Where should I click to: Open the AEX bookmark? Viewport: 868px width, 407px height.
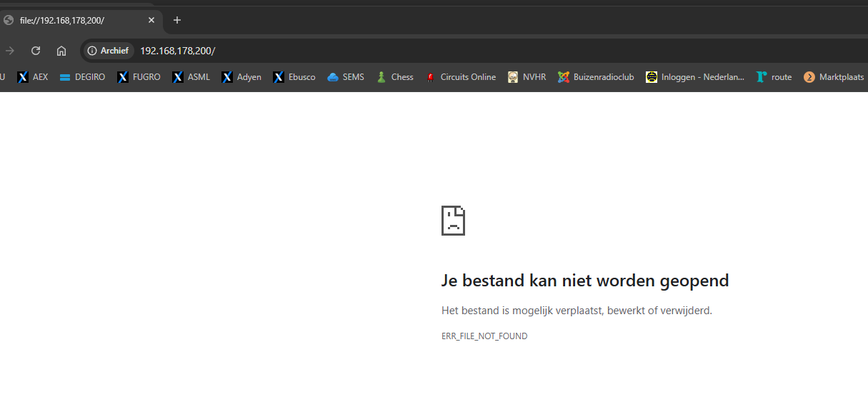[x=33, y=77]
